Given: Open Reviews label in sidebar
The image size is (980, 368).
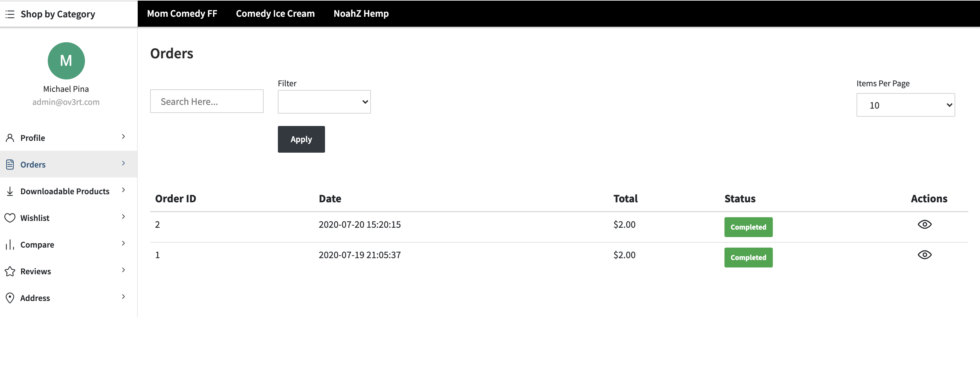Looking at the screenshot, I should (36, 271).
